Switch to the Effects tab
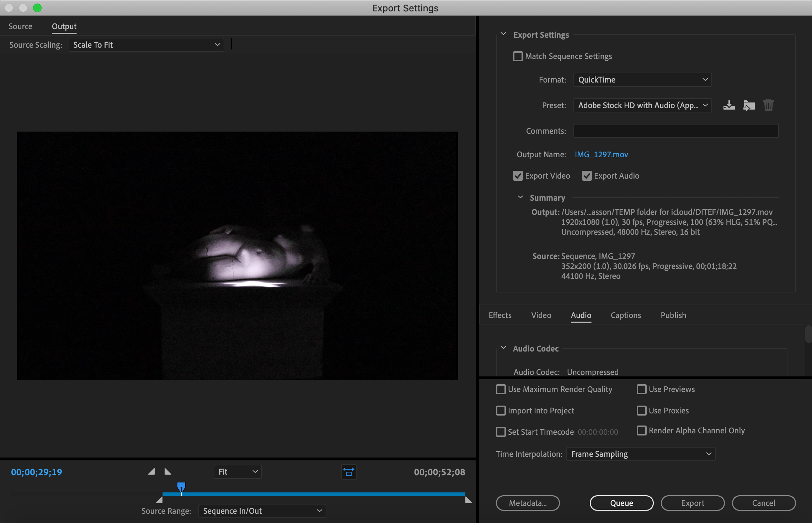Image resolution: width=812 pixels, height=523 pixels. click(500, 315)
